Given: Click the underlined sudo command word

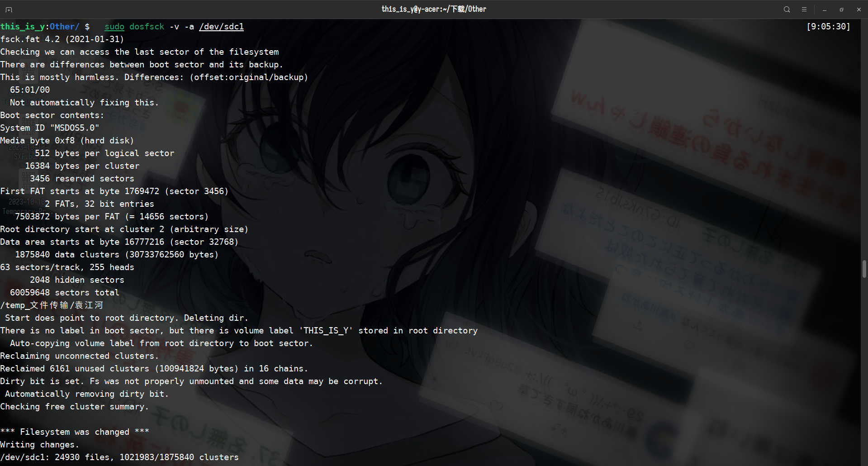Looking at the screenshot, I should point(114,27).
